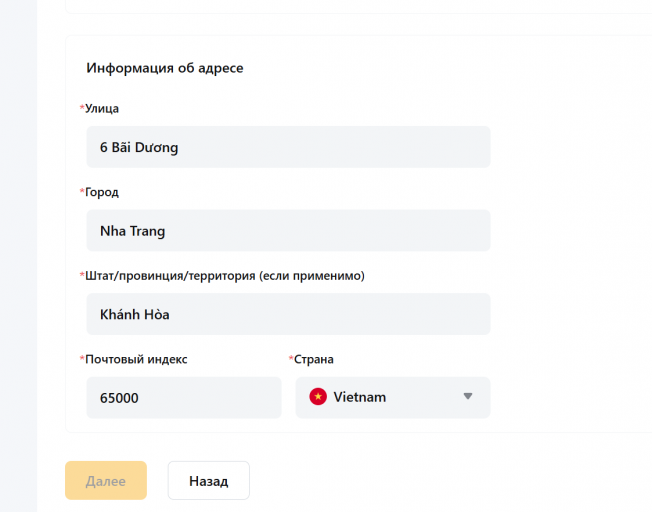
Task: Click the Vietnam flag icon
Action: click(318, 397)
